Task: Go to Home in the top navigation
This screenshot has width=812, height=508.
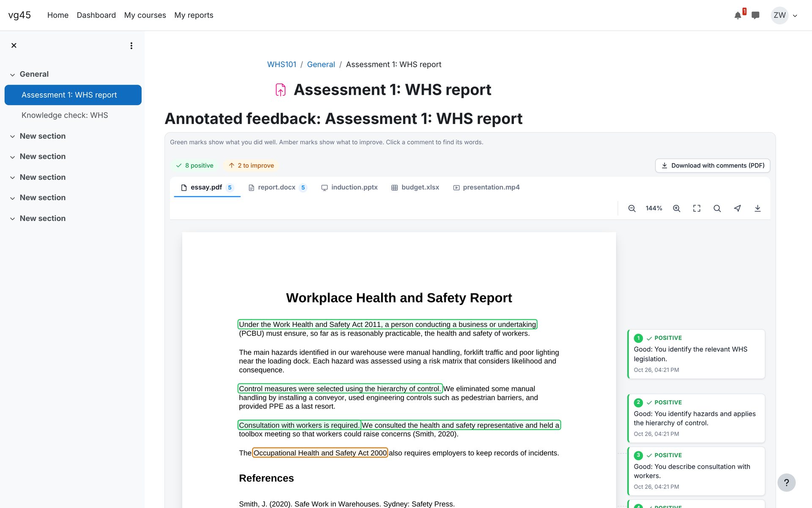Action: [x=58, y=15]
